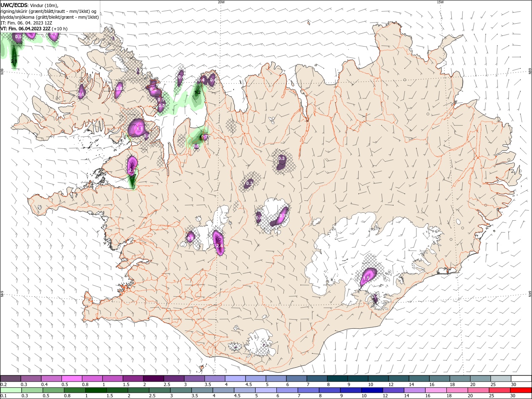Click the '0.1' label in the rain legend

tap(3, 396)
